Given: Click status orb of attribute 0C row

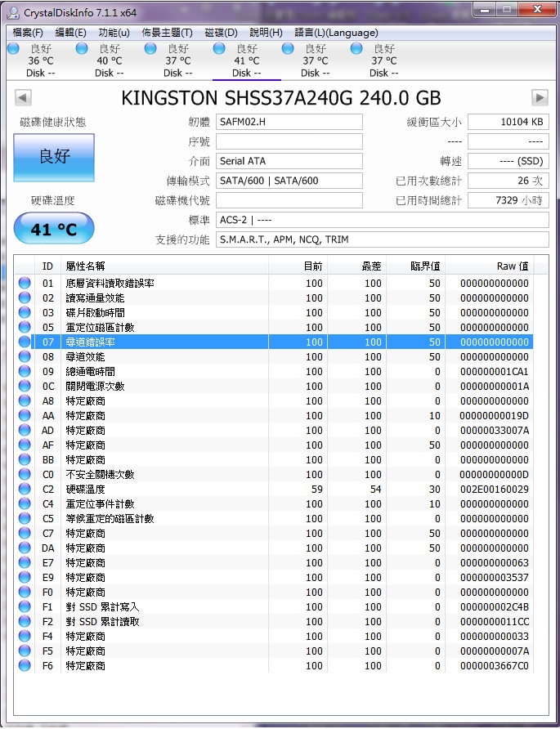Looking at the screenshot, I should [x=25, y=386].
